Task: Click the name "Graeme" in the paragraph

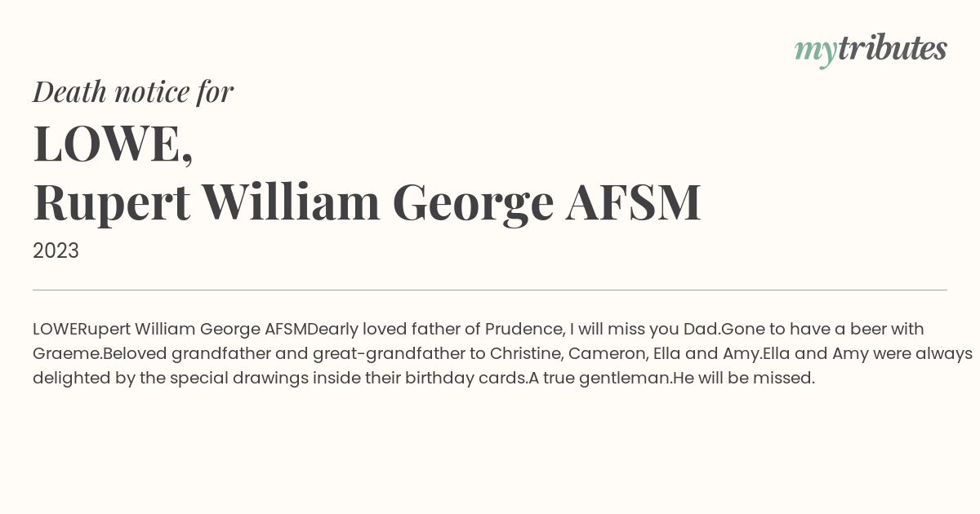Action: coord(65,354)
